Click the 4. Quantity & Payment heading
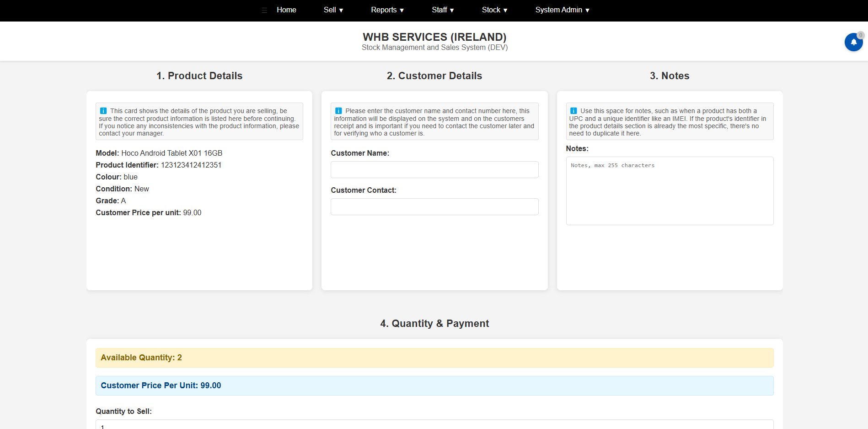 click(x=434, y=323)
